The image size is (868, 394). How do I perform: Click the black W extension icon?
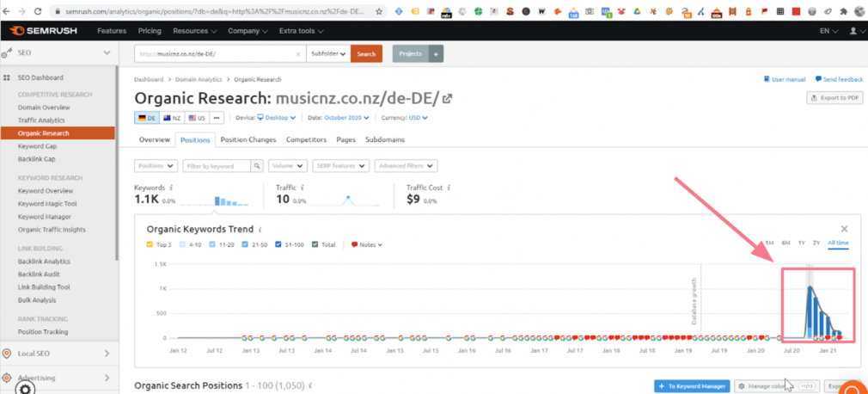pyautogui.click(x=542, y=11)
